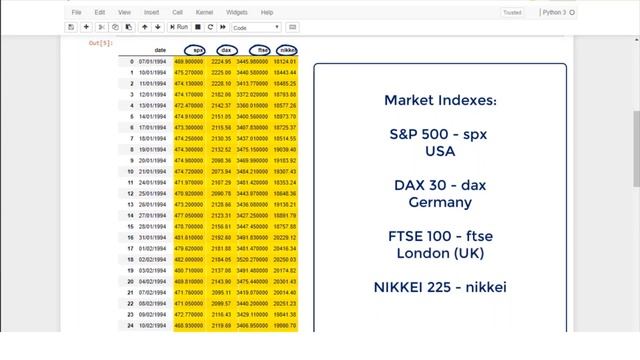Click the 'Market Indexes:' heading text

(x=440, y=100)
